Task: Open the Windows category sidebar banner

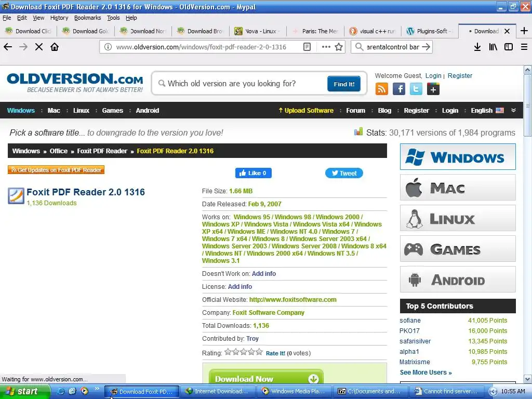Action: pyautogui.click(x=458, y=157)
